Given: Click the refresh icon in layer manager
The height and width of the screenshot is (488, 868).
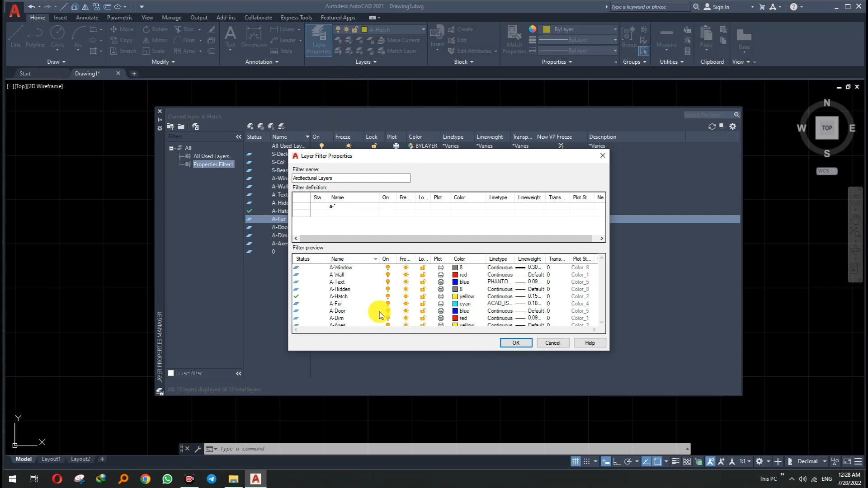Looking at the screenshot, I should point(712,127).
